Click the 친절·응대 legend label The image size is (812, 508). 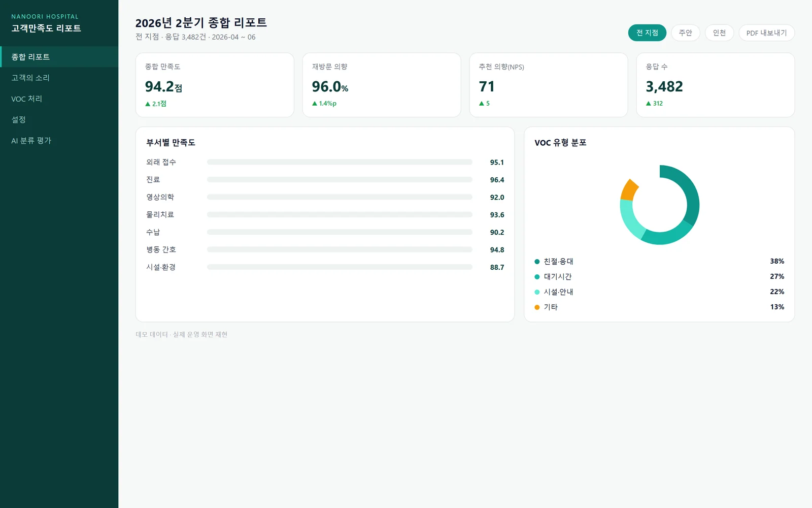point(558,262)
